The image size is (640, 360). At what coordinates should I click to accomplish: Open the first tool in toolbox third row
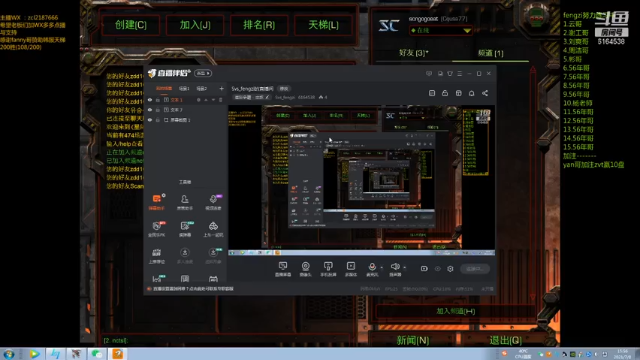tap(157, 256)
